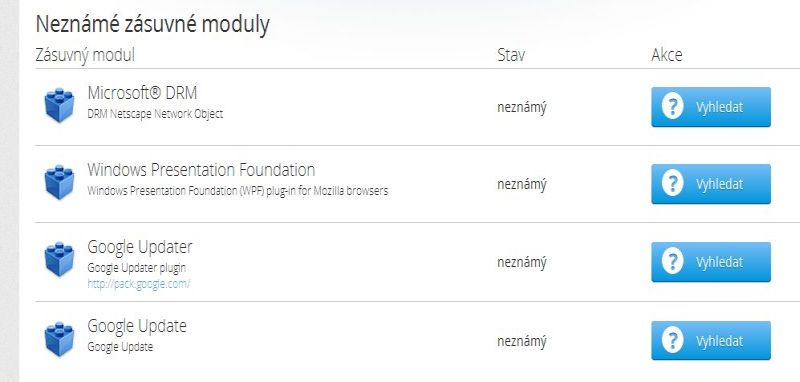Select the Windows Presentation Foundation title
Image resolution: width=800 pixels, height=382 pixels.
[201, 169]
